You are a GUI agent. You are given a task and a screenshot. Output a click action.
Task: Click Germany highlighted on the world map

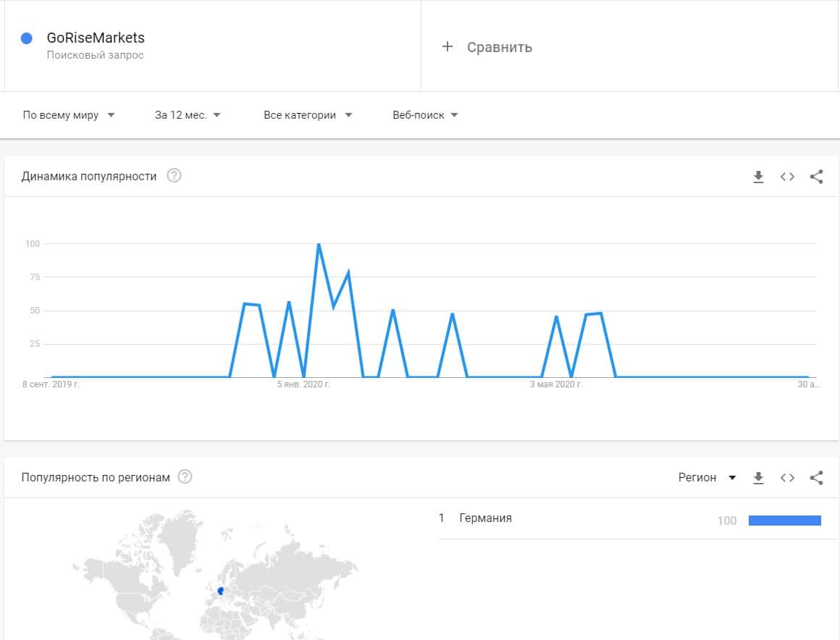pyautogui.click(x=220, y=591)
